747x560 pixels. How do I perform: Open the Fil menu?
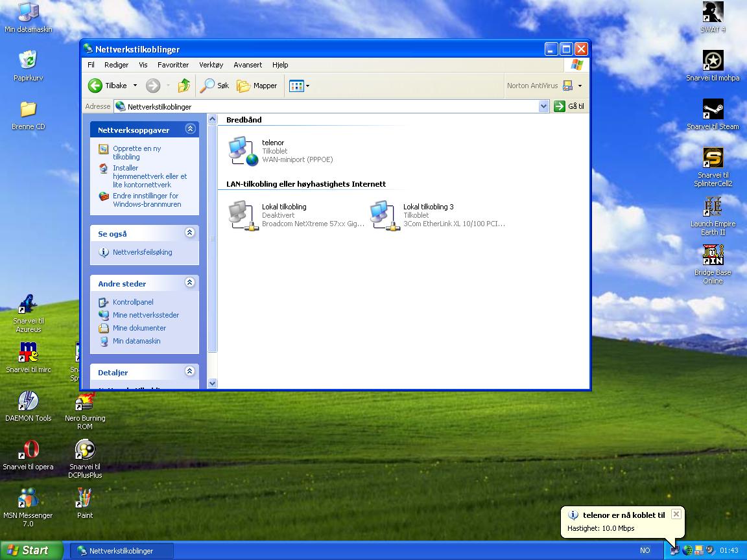point(91,65)
